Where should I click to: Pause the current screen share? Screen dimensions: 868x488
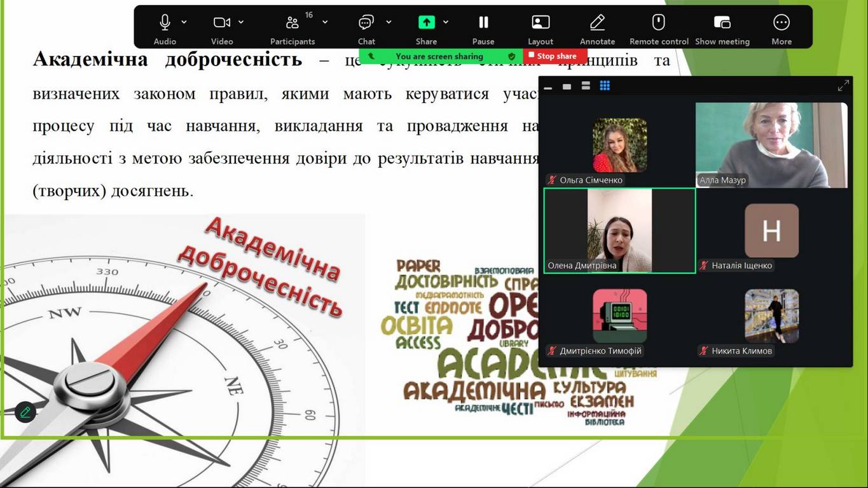click(x=483, y=23)
